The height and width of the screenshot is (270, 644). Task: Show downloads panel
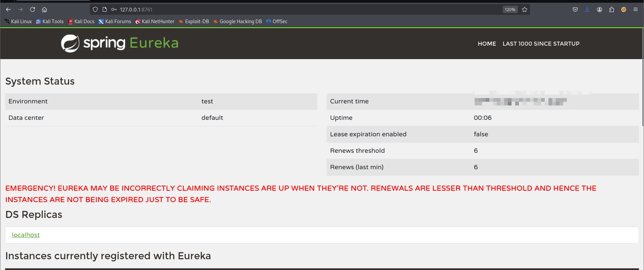coord(587,9)
